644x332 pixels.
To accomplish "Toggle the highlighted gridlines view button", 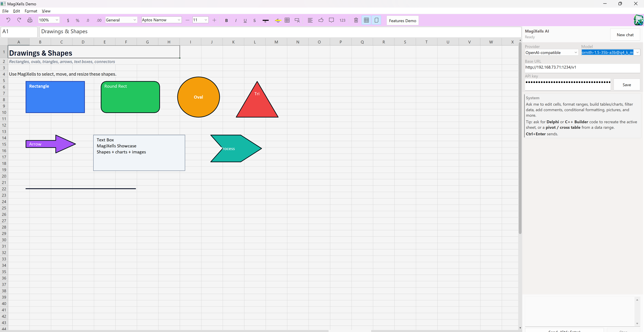I will (366, 20).
